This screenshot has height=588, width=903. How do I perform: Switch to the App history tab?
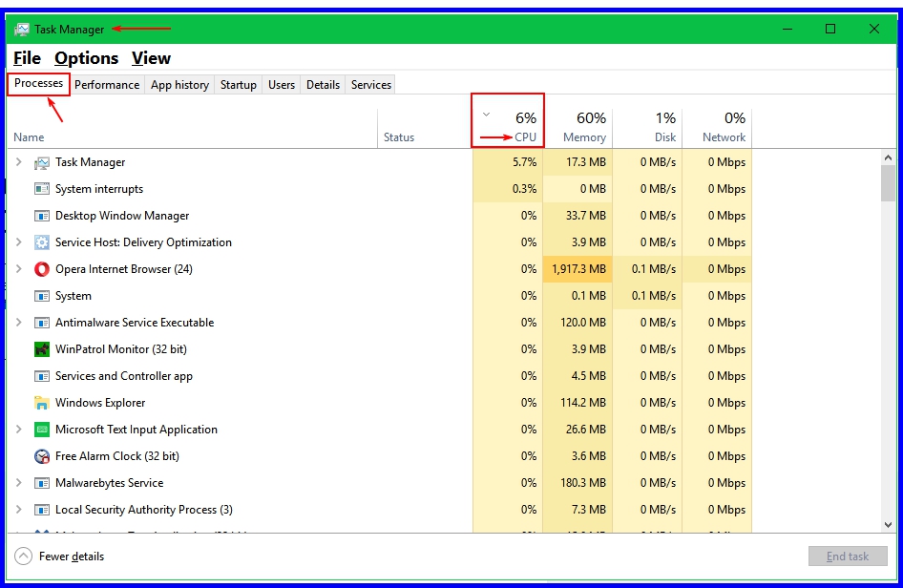coord(179,85)
